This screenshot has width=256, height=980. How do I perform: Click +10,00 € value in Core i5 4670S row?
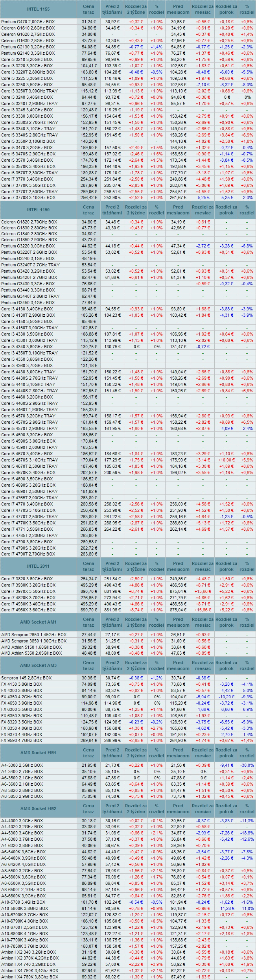(x=227, y=460)
